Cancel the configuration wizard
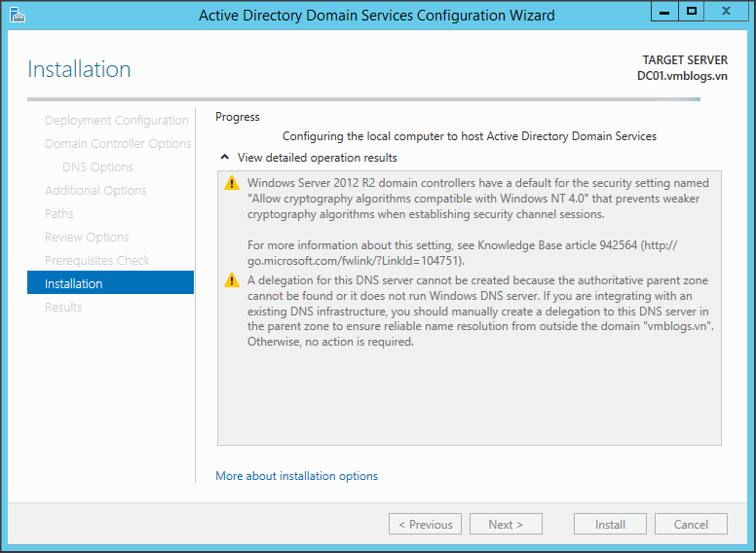Image resolution: width=756 pixels, height=553 pixels. click(x=691, y=524)
